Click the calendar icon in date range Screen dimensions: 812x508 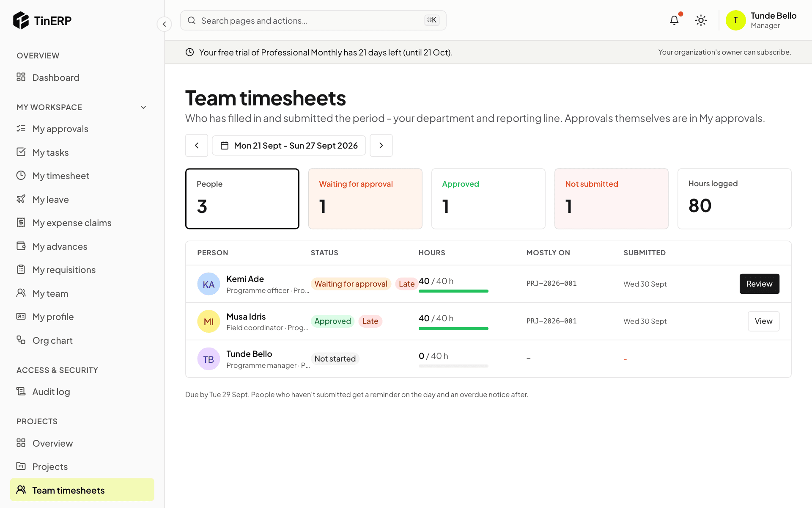tap(225, 146)
